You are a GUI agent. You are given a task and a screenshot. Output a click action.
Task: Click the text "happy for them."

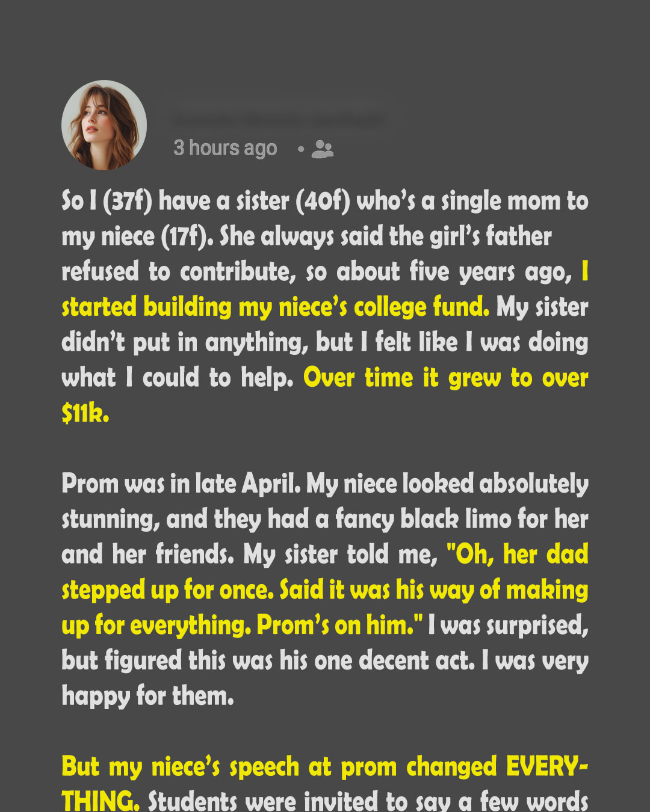147,696
